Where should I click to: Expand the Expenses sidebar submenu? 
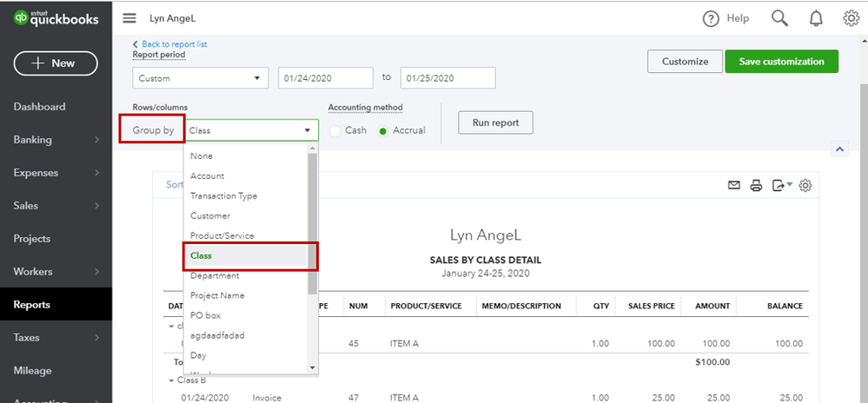pyautogui.click(x=96, y=173)
